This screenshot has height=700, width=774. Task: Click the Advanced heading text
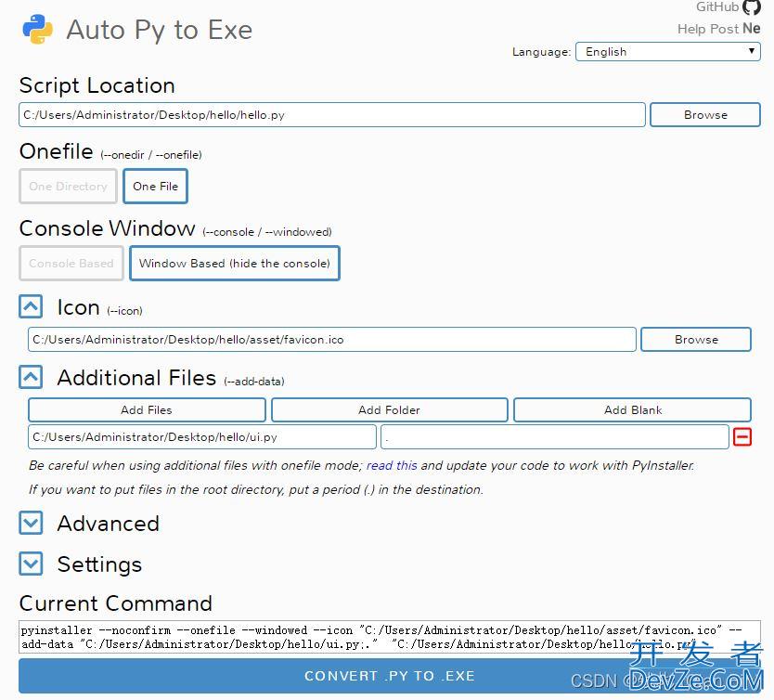click(108, 524)
